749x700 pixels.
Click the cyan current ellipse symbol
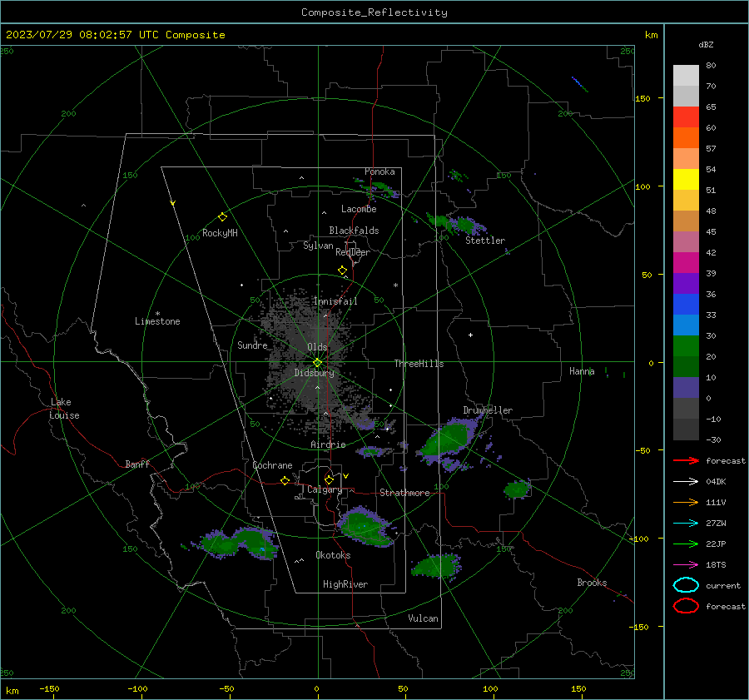pos(686,585)
